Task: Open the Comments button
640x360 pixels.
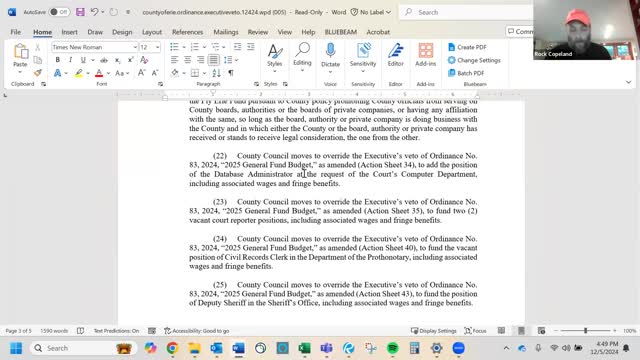Action: coord(520,31)
